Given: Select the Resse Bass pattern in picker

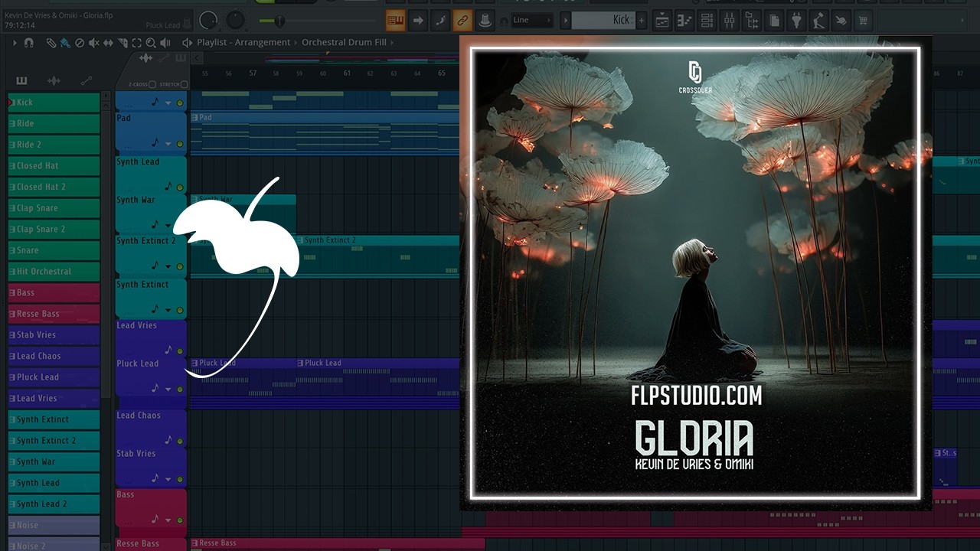Looking at the screenshot, I should [x=54, y=314].
